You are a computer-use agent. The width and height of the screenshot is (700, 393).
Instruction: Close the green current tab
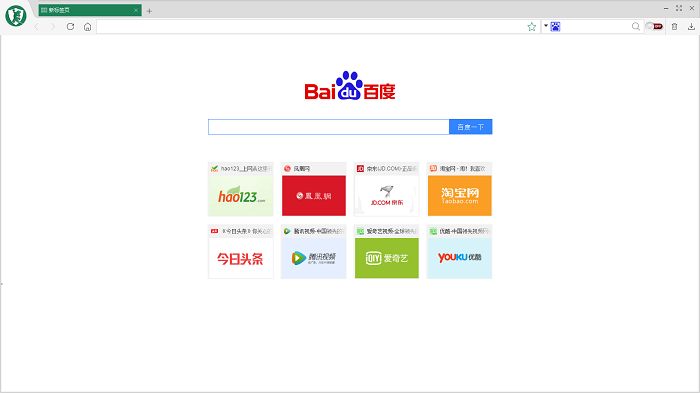(x=136, y=10)
